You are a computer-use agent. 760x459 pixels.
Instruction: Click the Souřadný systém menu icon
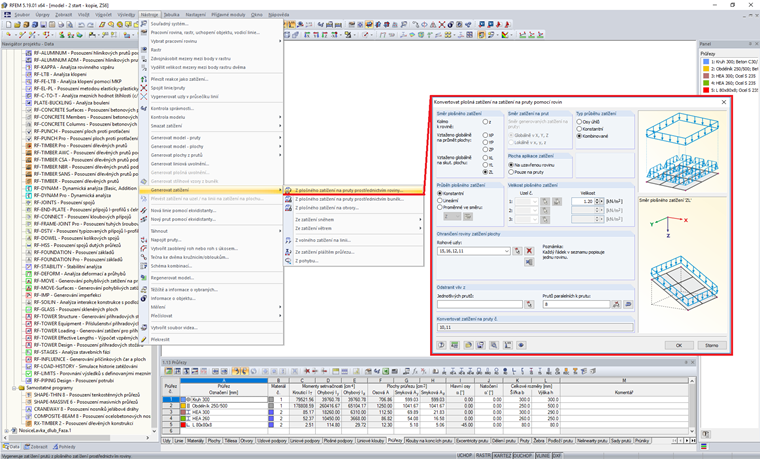[144, 23]
